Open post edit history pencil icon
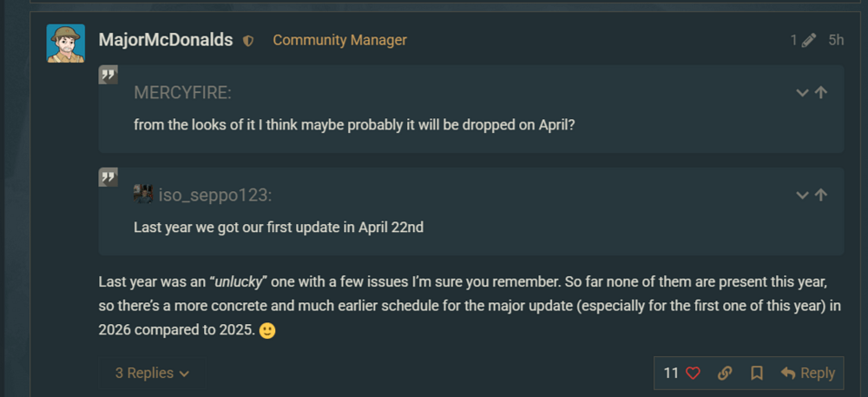This screenshot has width=868, height=397. coord(809,40)
